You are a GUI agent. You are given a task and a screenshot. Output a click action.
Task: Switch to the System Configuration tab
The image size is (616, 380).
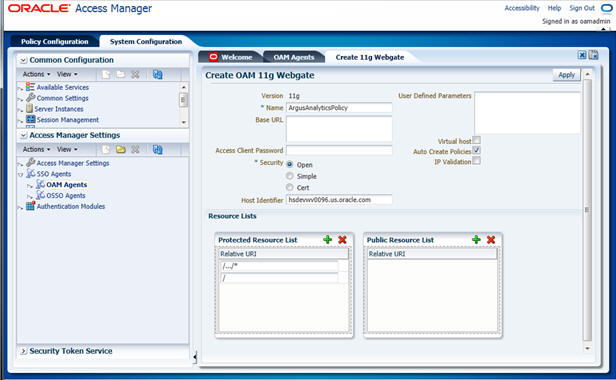(x=146, y=41)
